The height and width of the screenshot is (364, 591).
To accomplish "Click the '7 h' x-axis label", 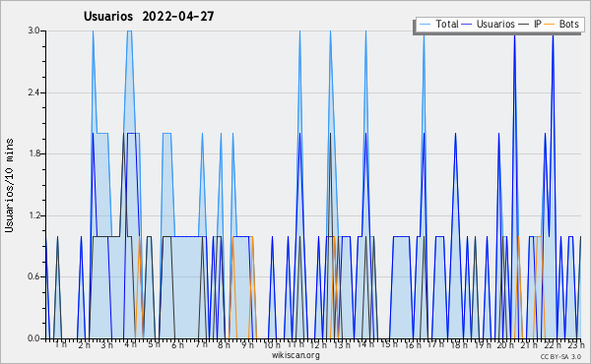I will coord(201,344).
